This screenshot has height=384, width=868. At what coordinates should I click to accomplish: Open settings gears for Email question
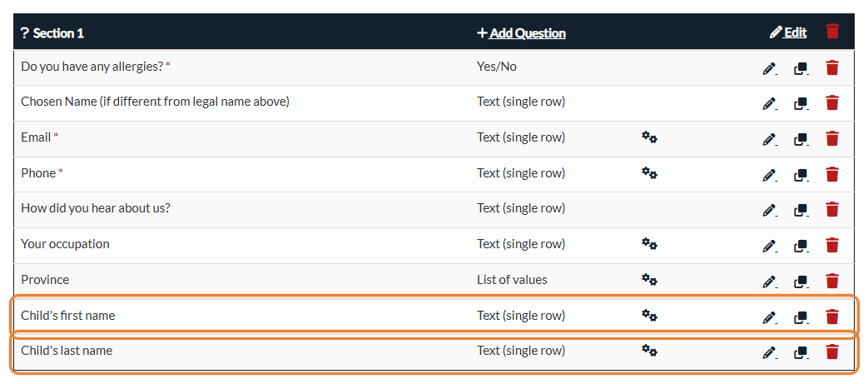[649, 137]
